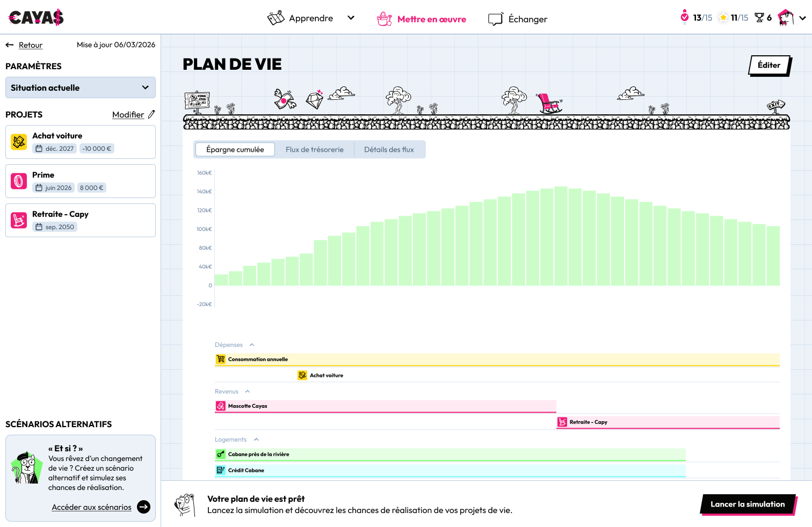Click the Consommation annuelle shopping cart icon
812x527 pixels.
[x=221, y=359]
